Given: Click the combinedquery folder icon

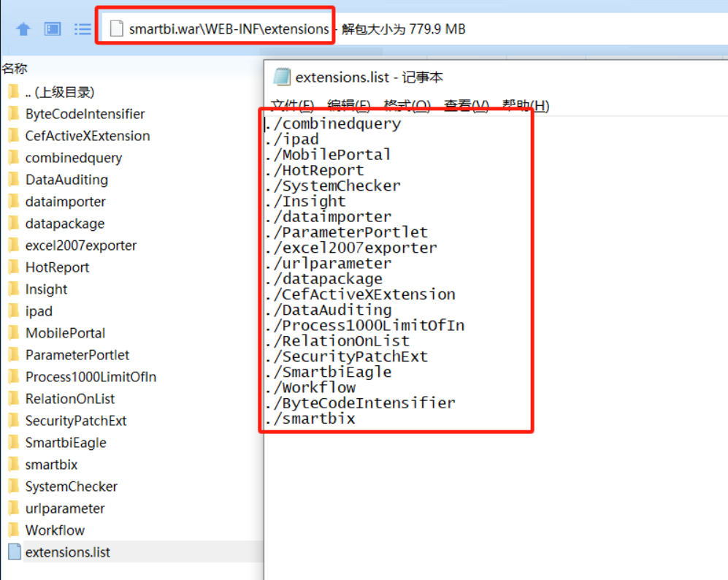Looking at the screenshot, I should [x=14, y=158].
